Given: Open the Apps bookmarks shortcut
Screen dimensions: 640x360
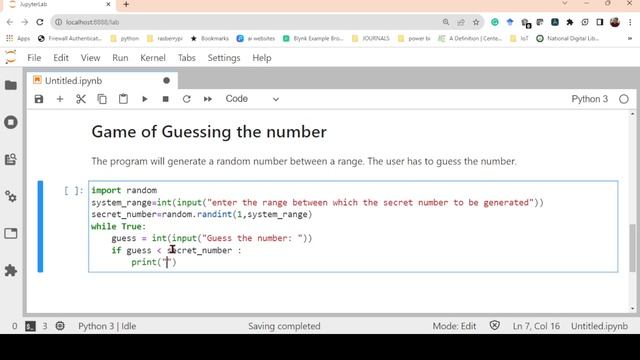Looking at the screenshot, I should click(18, 38).
